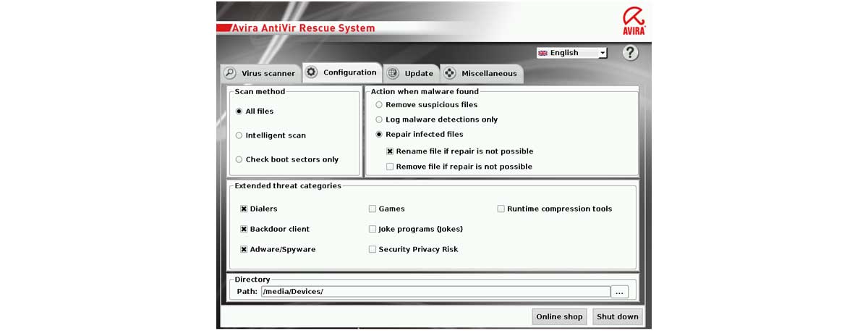Open the Online shop
Image resolution: width=868 pixels, height=331 pixels.
(559, 317)
